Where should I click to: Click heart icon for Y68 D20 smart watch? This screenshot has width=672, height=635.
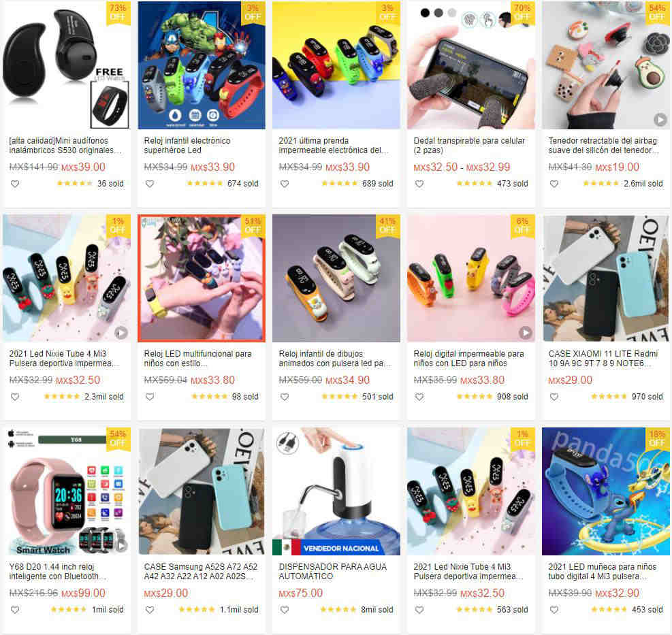click(15, 610)
